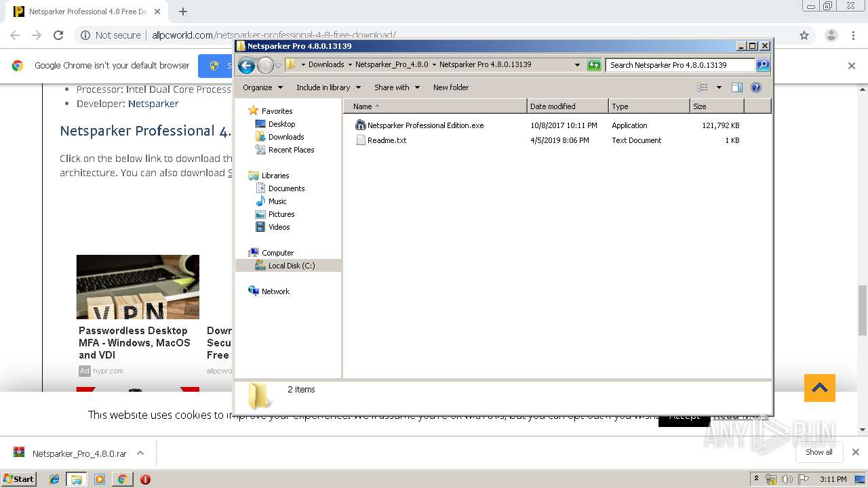Viewport: 868px width, 488px height.
Task: Open Explorer help question mark icon
Action: coord(756,87)
